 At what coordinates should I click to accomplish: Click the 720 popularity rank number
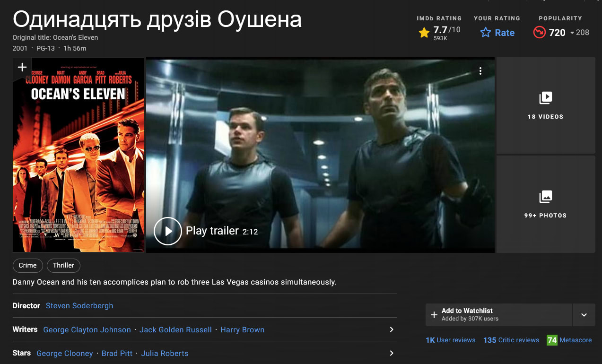[557, 33]
